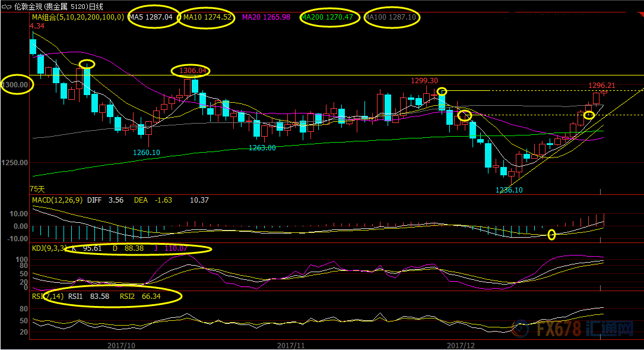Select the 2017/10 date axis label
Image resolution: width=644 pixels, height=350 pixels.
point(121,345)
